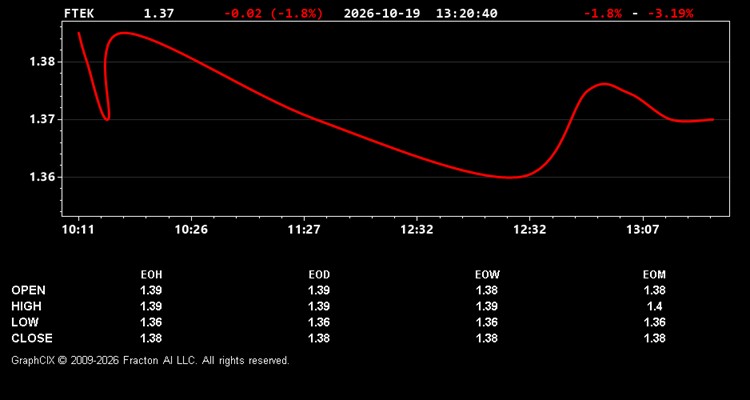Select the 10:26 time axis label
Screen dimensions: 750x400
[x=191, y=229]
